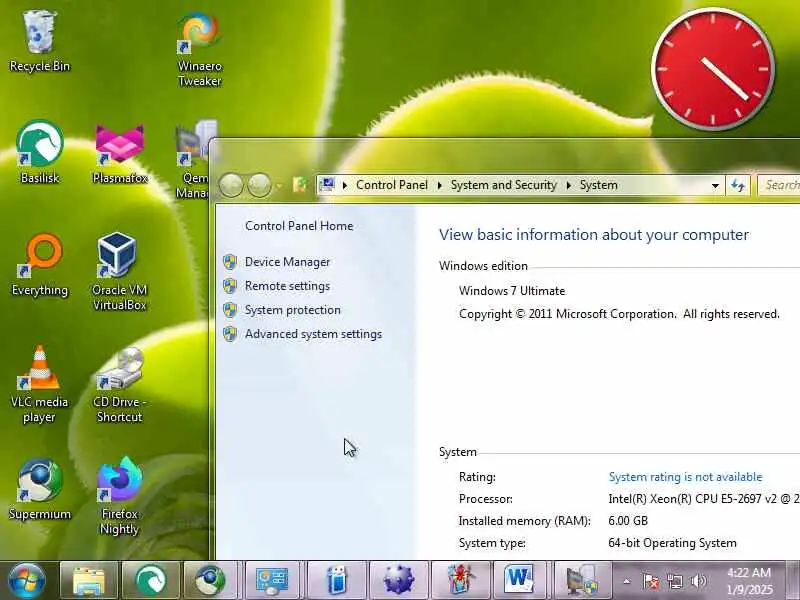800x600 pixels.
Task: Open Windows Explorer from the taskbar
Action: (x=89, y=581)
